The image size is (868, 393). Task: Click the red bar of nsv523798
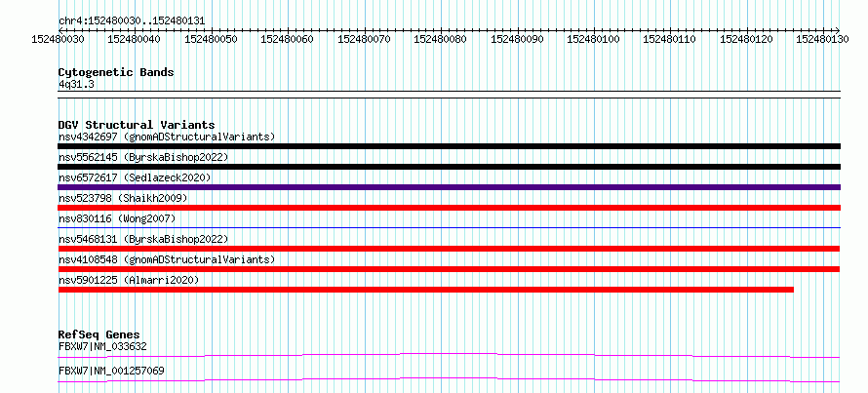449,208
